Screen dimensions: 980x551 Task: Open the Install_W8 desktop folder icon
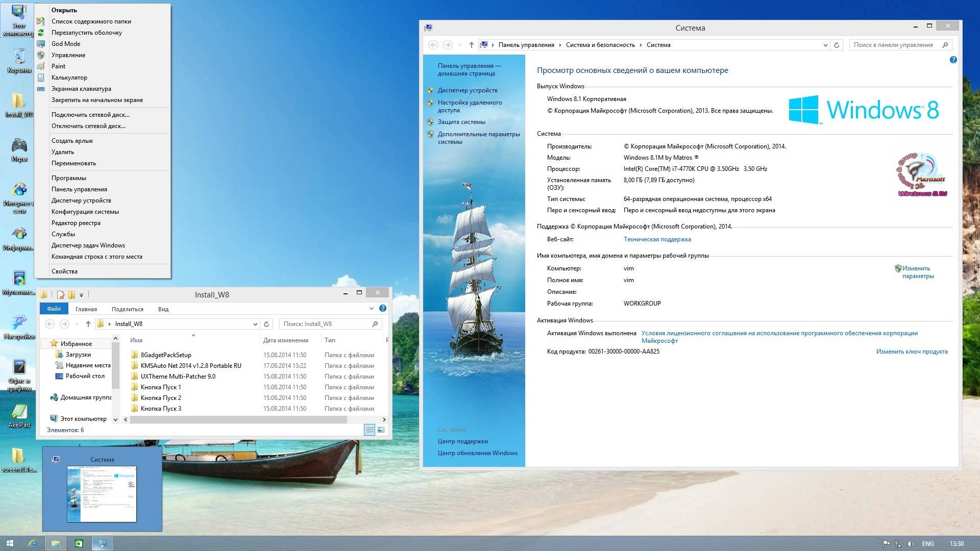[x=18, y=105]
